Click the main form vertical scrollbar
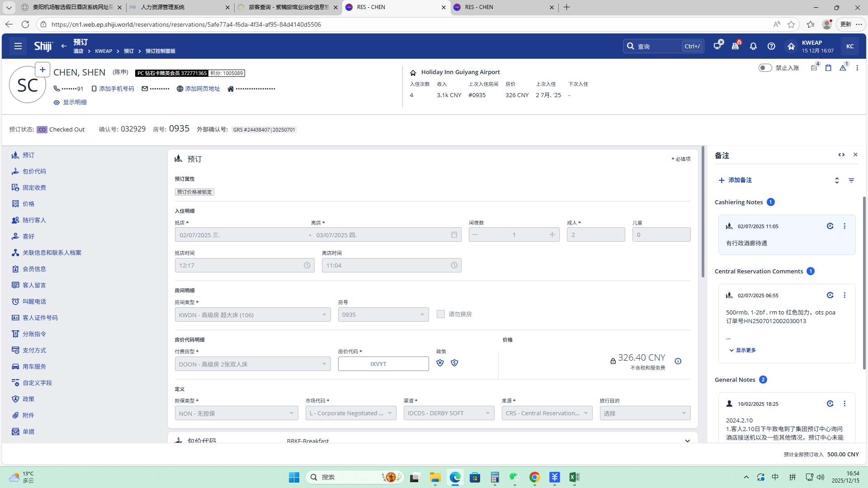 tap(703, 212)
